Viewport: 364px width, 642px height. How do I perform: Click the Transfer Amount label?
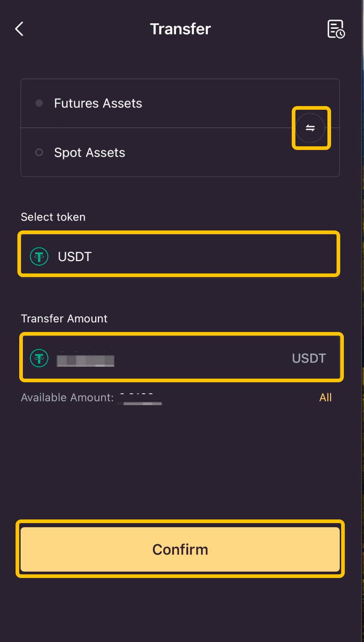pyautogui.click(x=64, y=319)
